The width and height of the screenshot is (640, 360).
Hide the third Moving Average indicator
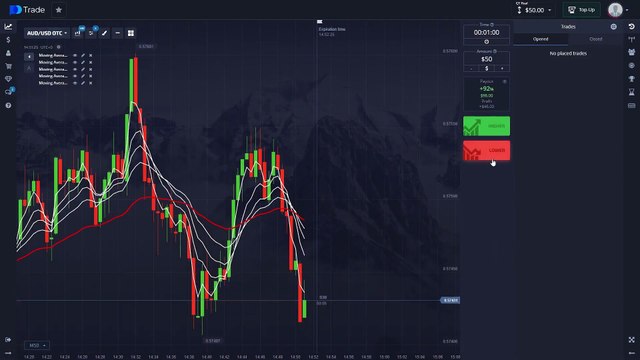tap(75, 69)
